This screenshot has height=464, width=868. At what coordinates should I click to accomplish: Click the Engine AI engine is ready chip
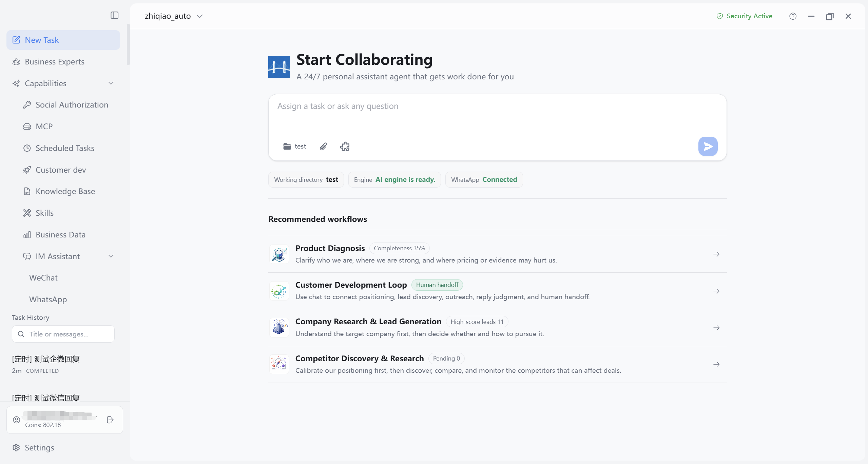pyautogui.click(x=394, y=180)
